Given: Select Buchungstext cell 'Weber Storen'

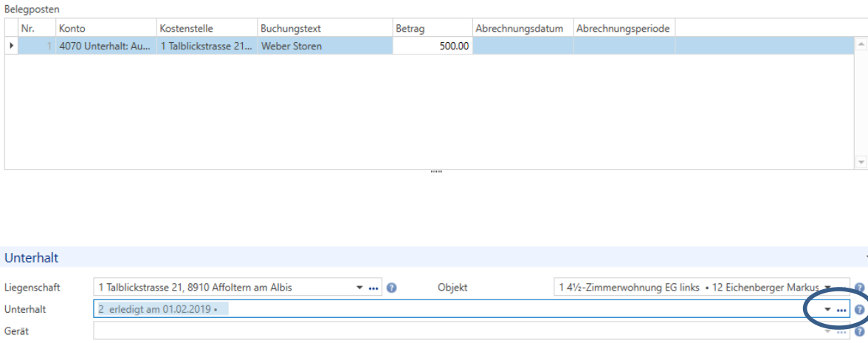Looking at the screenshot, I should pyautogui.click(x=325, y=46).
